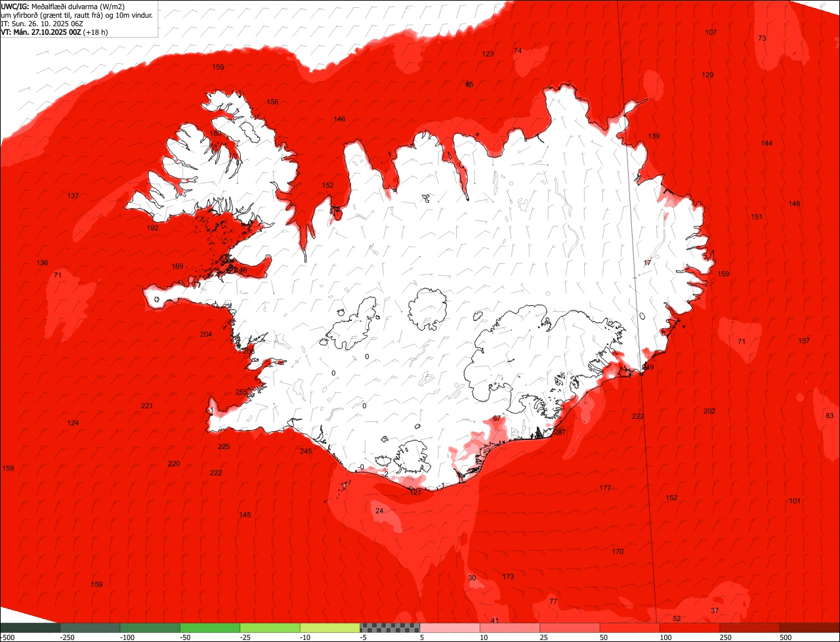The height and width of the screenshot is (642, 840).
Task: Click the flux value 146
Action: pos(339,119)
